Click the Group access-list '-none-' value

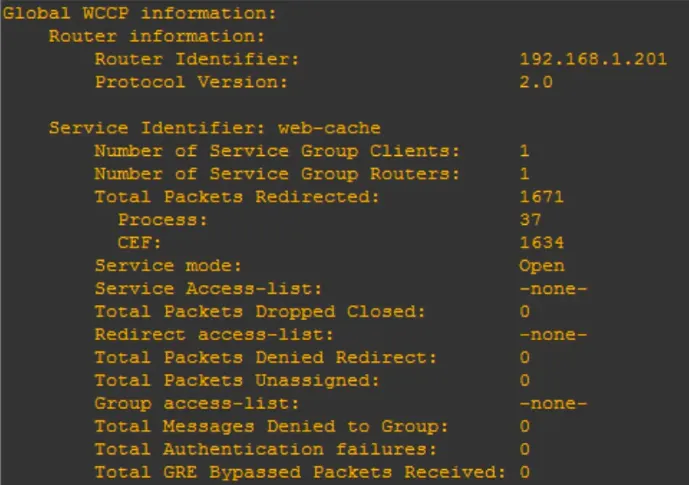click(553, 404)
